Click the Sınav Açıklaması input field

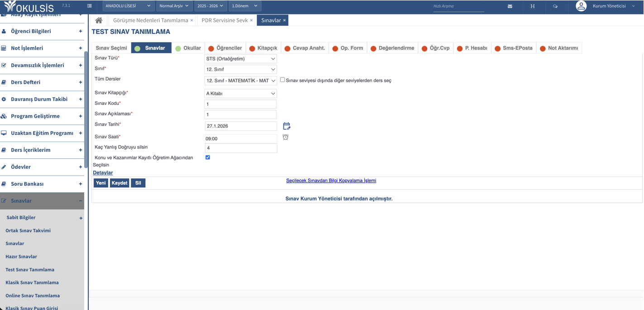[240, 114]
